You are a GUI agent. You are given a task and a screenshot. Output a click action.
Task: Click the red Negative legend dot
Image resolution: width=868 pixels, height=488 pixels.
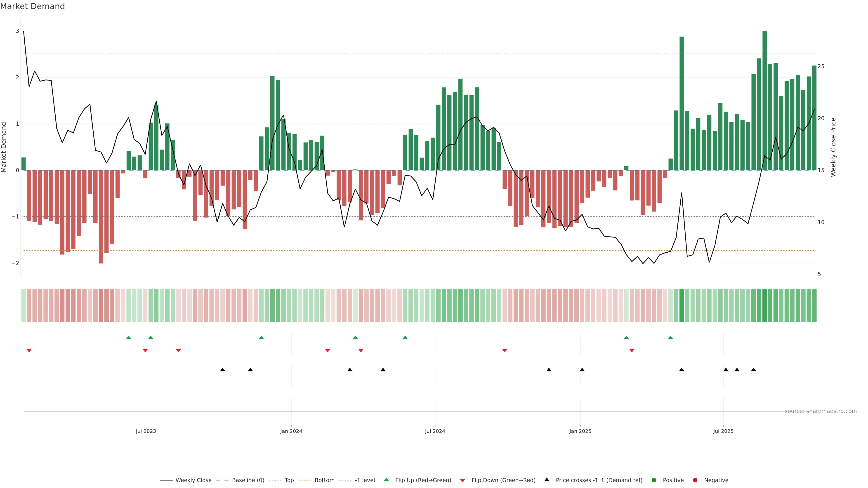(x=695, y=480)
